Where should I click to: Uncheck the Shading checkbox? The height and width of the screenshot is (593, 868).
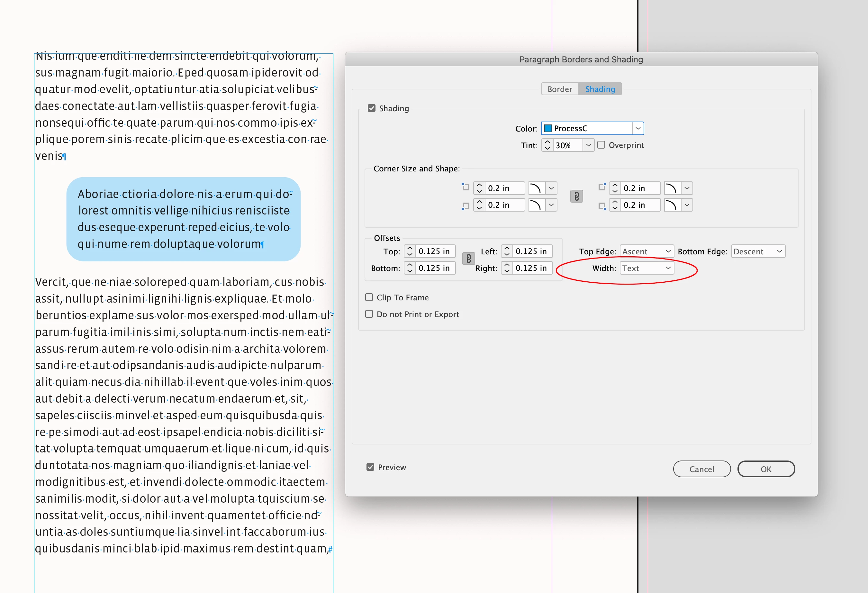(x=371, y=108)
